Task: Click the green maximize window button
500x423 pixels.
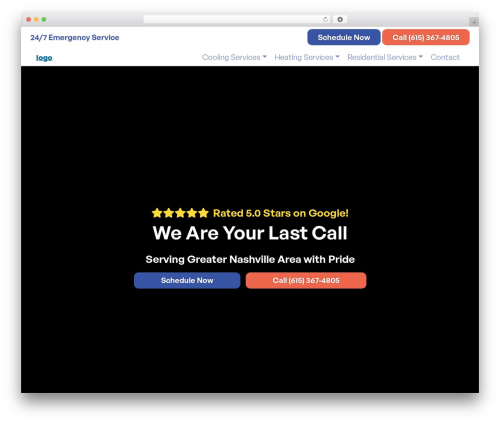Action: (x=44, y=20)
